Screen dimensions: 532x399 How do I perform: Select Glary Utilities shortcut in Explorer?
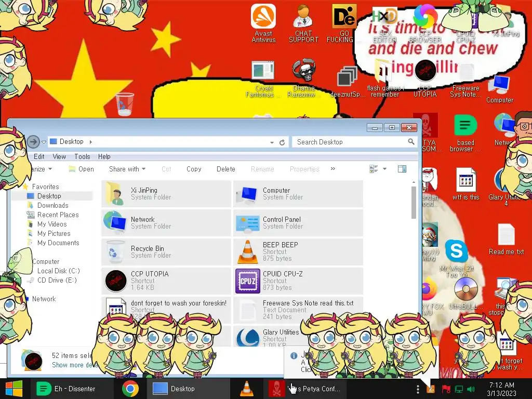(x=298, y=337)
